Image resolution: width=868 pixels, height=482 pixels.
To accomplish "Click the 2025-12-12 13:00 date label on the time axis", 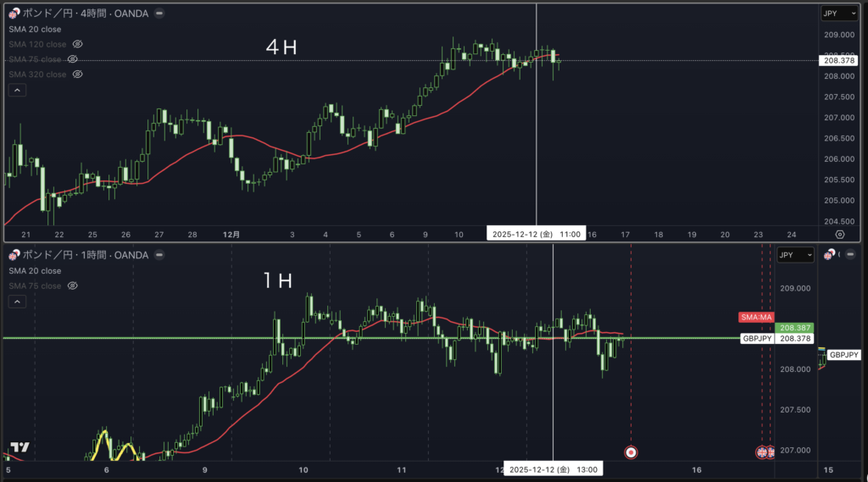I will click(x=553, y=469).
